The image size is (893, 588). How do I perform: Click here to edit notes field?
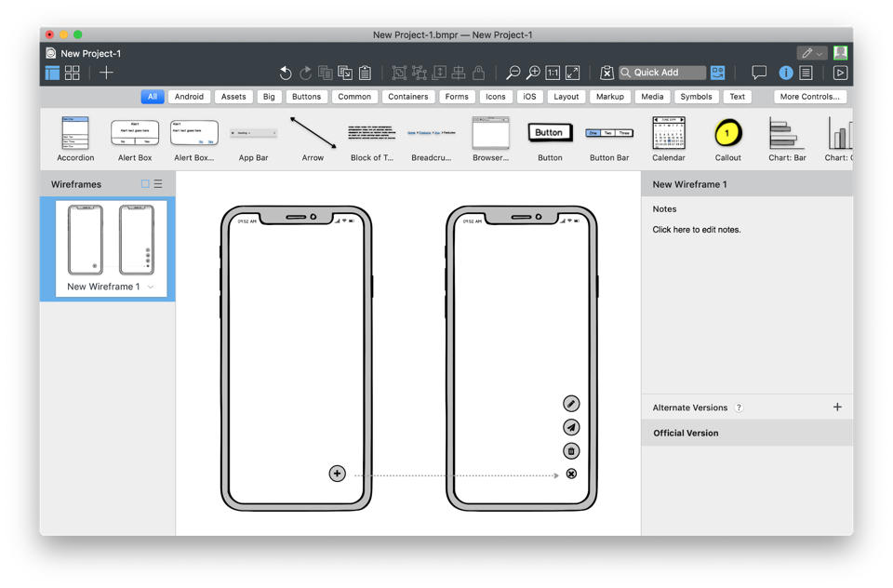(x=695, y=229)
